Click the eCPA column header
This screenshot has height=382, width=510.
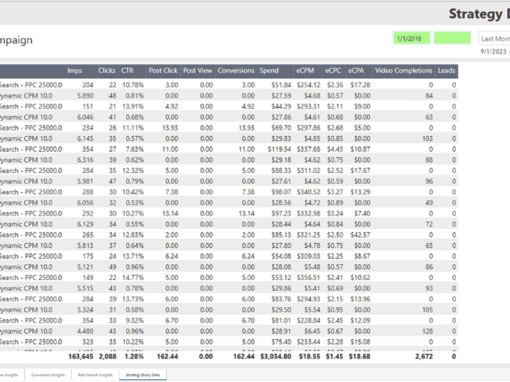click(356, 71)
